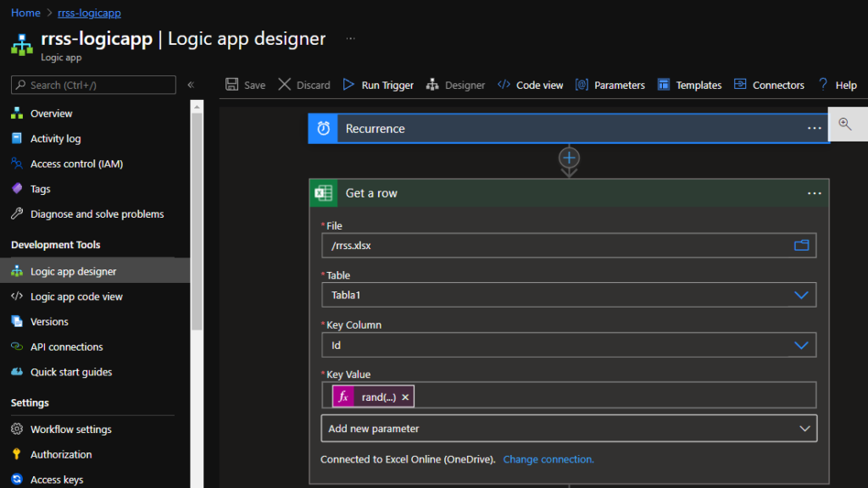This screenshot has height=488, width=868.
Task: Click the Recurrence trigger header
Action: coord(569,129)
